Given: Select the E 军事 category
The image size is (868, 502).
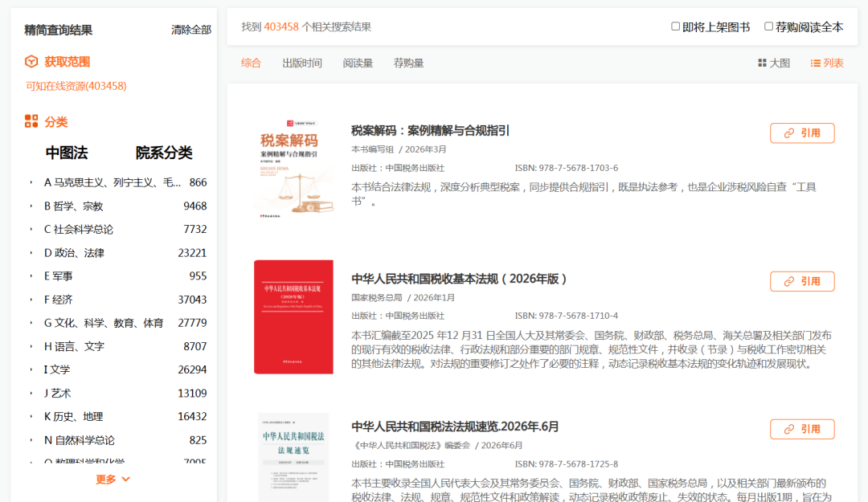Looking at the screenshot, I should [58, 275].
